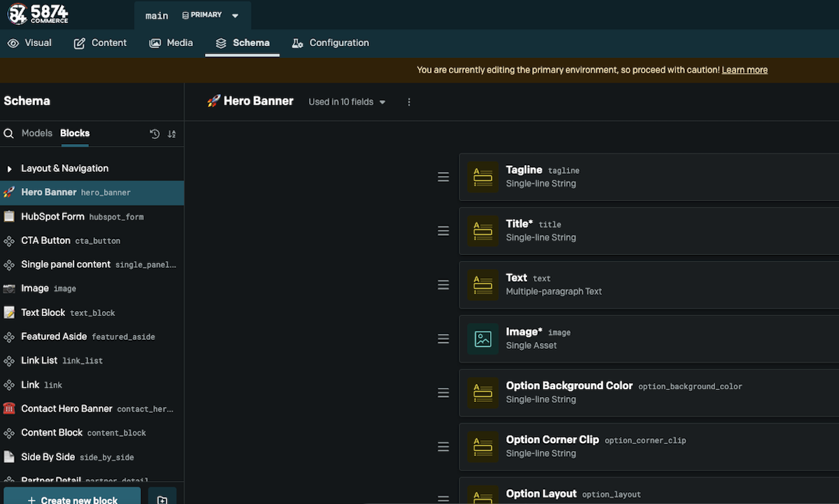Open the schema history icon
This screenshot has width=839, height=504.
(x=155, y=134)
